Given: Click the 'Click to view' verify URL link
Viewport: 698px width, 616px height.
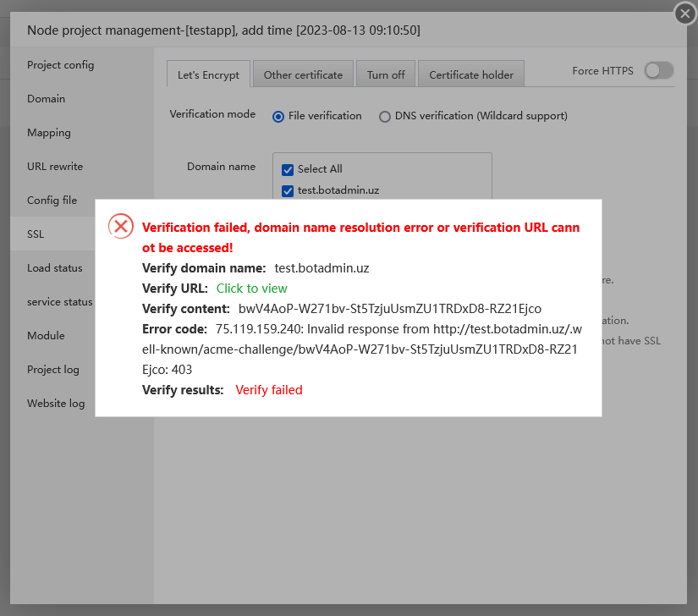Looking at the screenshot, I should coord(251,289).
